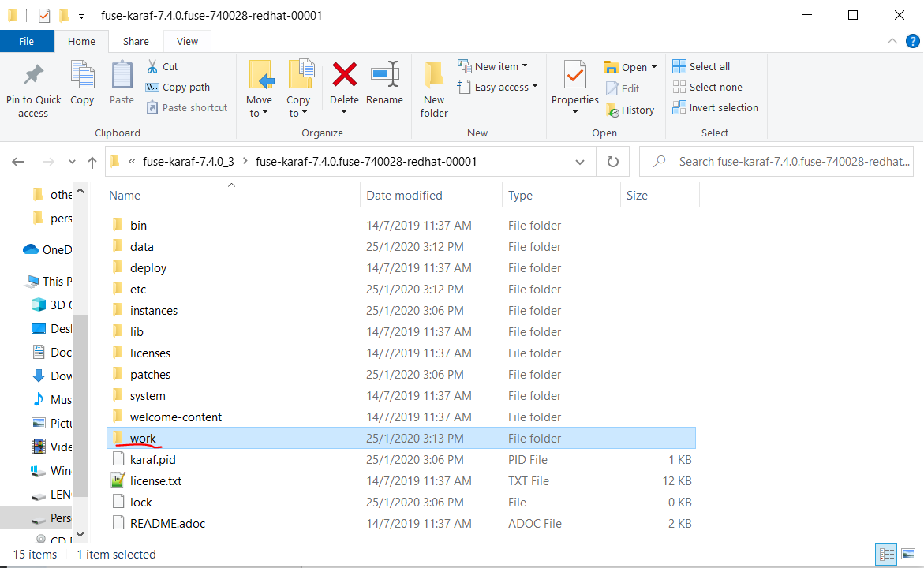Click Invert selection
This screenshot has width=924, height=568.
pos(716,108)
